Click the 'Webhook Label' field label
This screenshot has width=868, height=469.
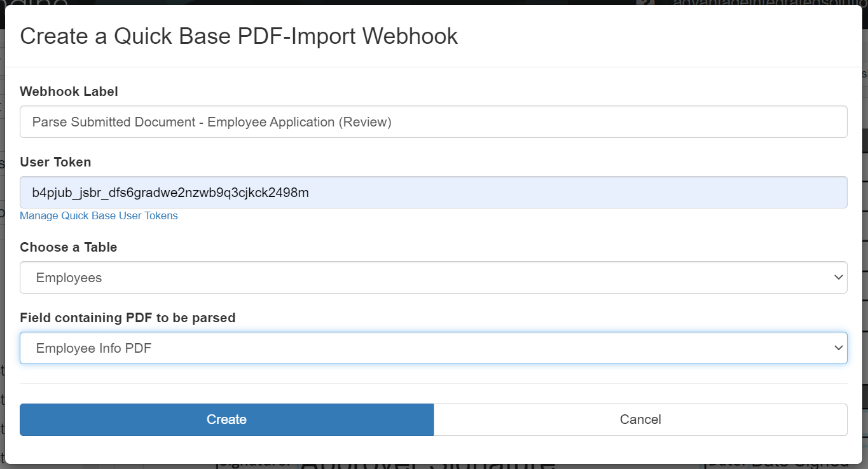click(69, 91)
